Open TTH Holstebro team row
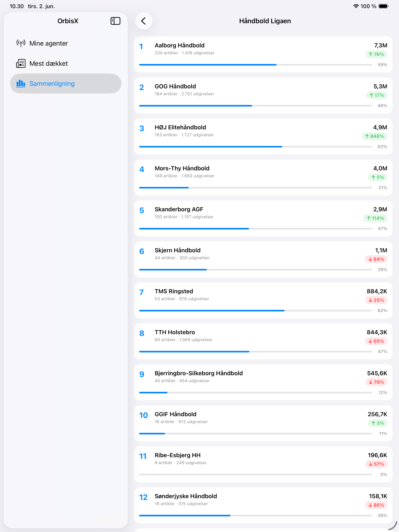Viewport: 399px width, 532px height. [x=263, y=342]
